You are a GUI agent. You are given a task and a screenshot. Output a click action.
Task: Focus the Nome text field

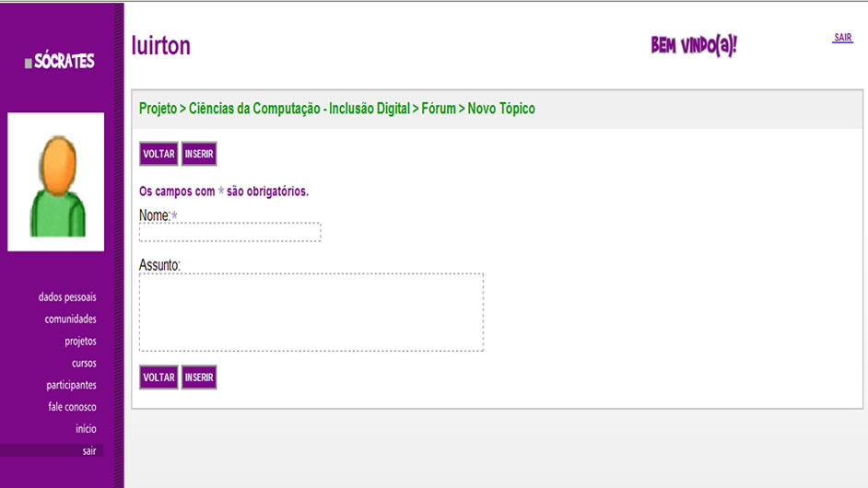point(229,232)
